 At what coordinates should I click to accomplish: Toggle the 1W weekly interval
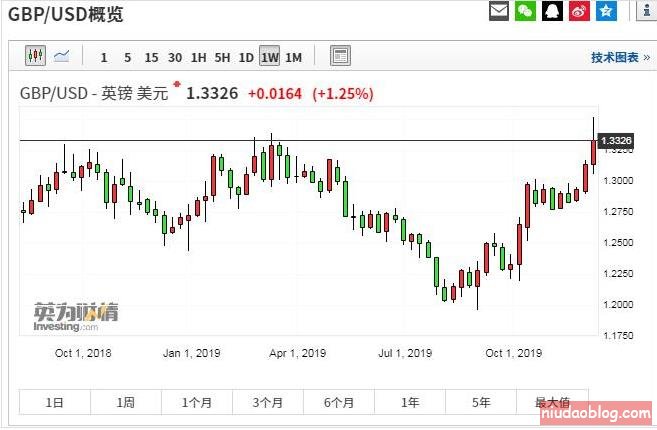point(269,57)
